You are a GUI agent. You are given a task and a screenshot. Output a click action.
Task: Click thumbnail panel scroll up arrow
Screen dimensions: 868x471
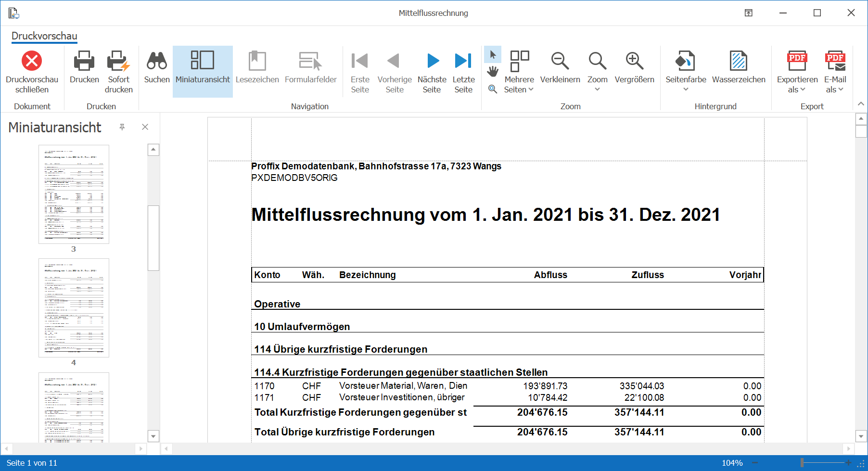(153, 150)
